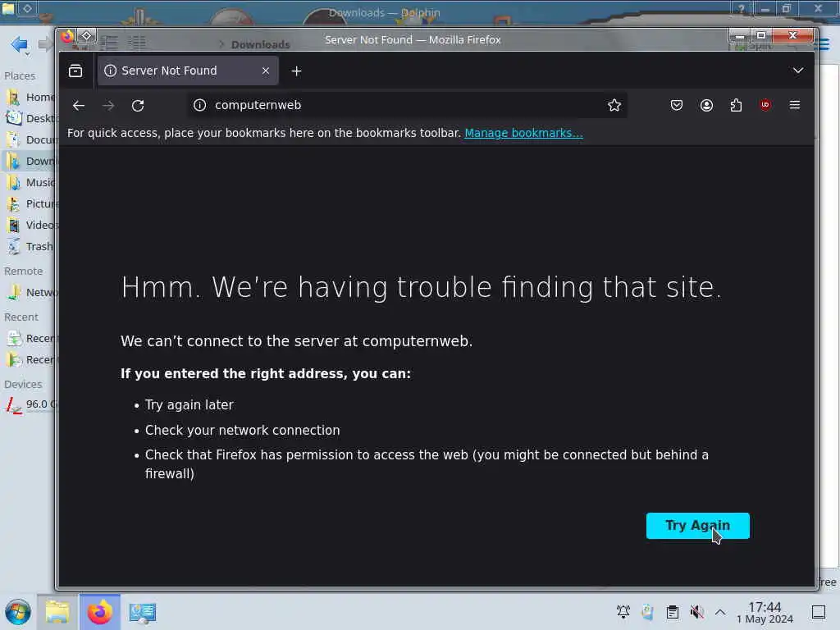Switch to Dolphin file manager in taskbar
The image size is (840, 630).
click(57, 612)
